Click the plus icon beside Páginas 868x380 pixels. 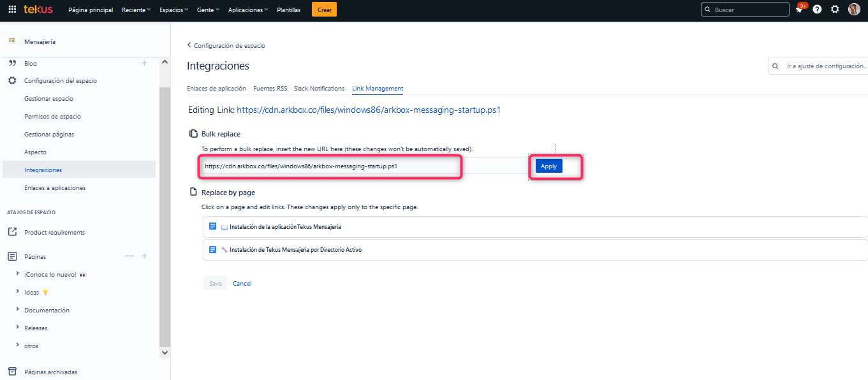(x=144, y=256)
